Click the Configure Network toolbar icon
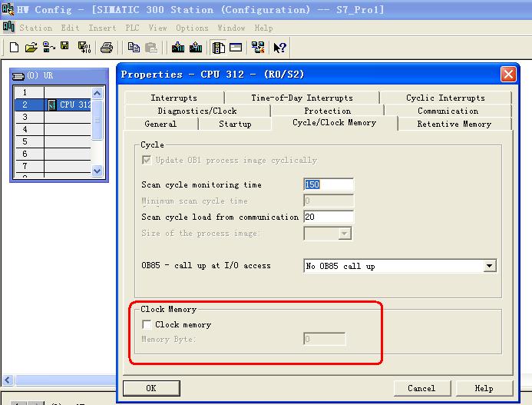Screen dimensions: 532x405 (x=258, y=48)
